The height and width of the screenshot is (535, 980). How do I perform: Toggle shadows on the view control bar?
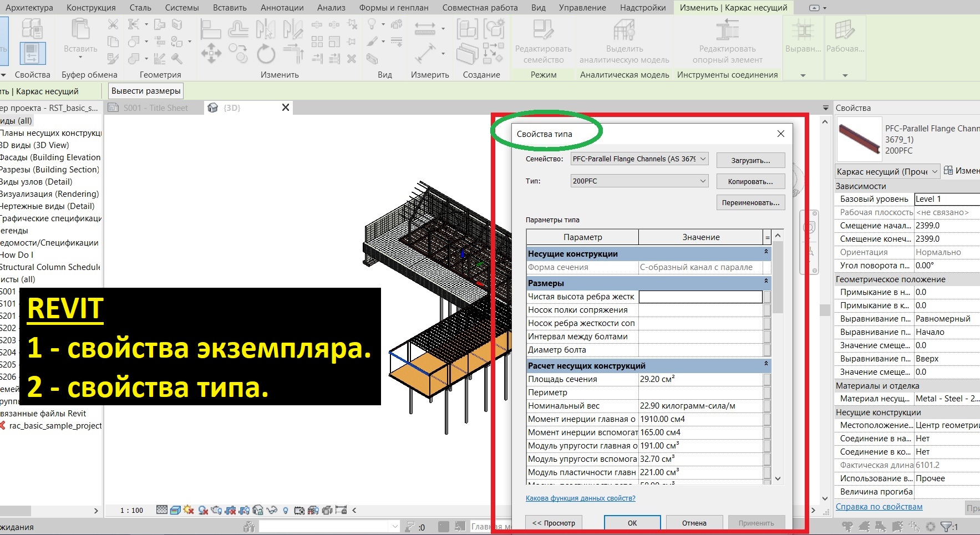click(x=202, y=509)
